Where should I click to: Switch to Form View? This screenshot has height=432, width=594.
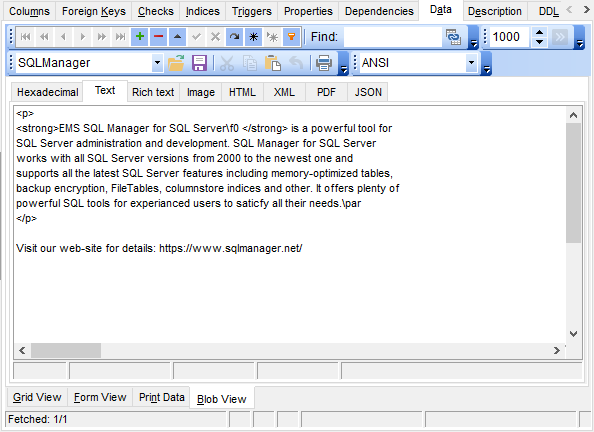pos(100,397)
